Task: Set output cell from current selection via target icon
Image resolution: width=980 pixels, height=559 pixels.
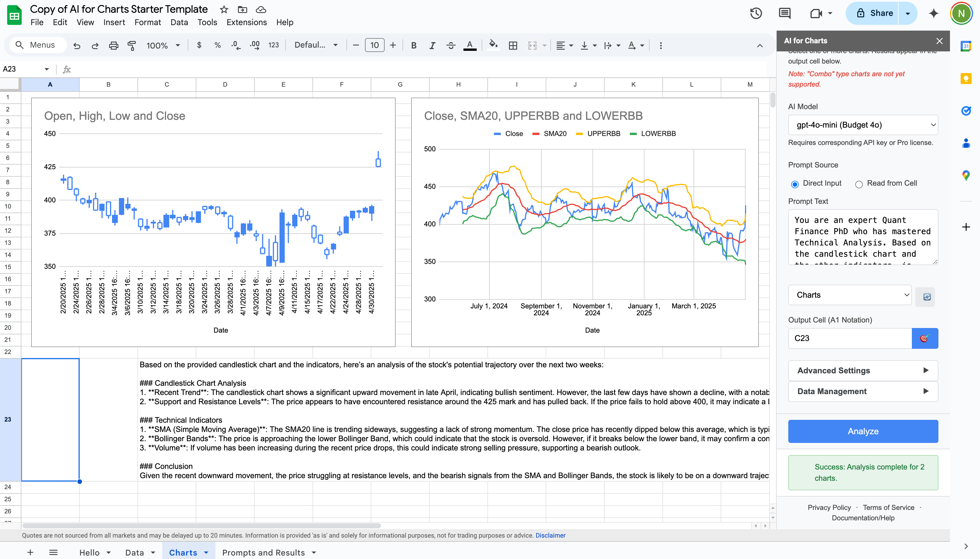Action: pyautogui.click(x=925, y=338)
